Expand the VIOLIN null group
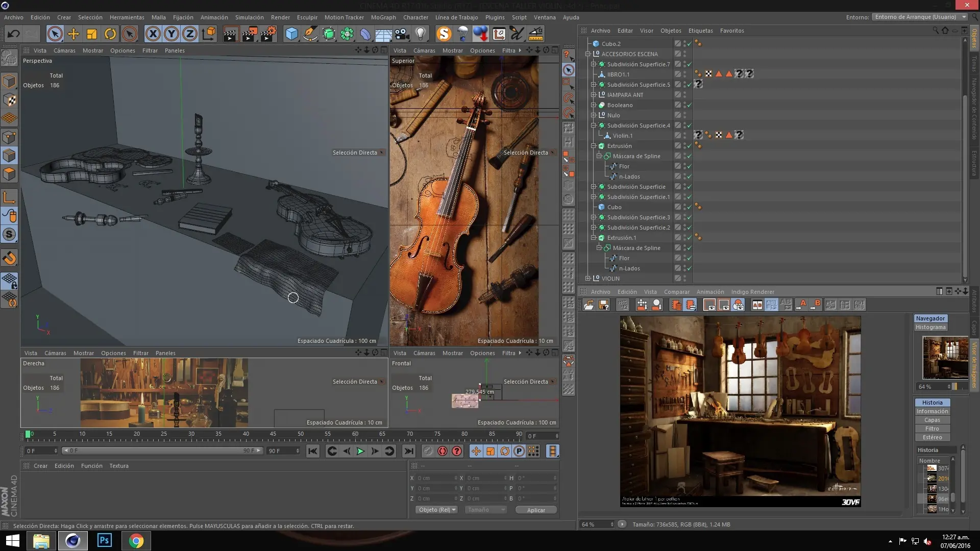The image size is (980, 551). [x=587, y=279]
